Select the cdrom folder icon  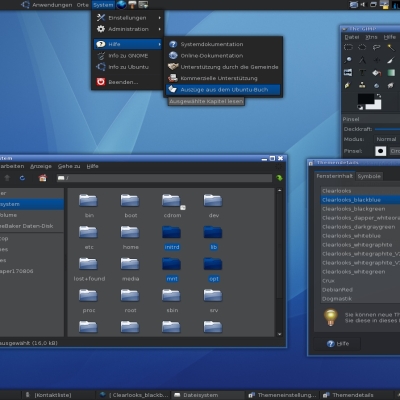pyautogui.click(x=172, y=201)
